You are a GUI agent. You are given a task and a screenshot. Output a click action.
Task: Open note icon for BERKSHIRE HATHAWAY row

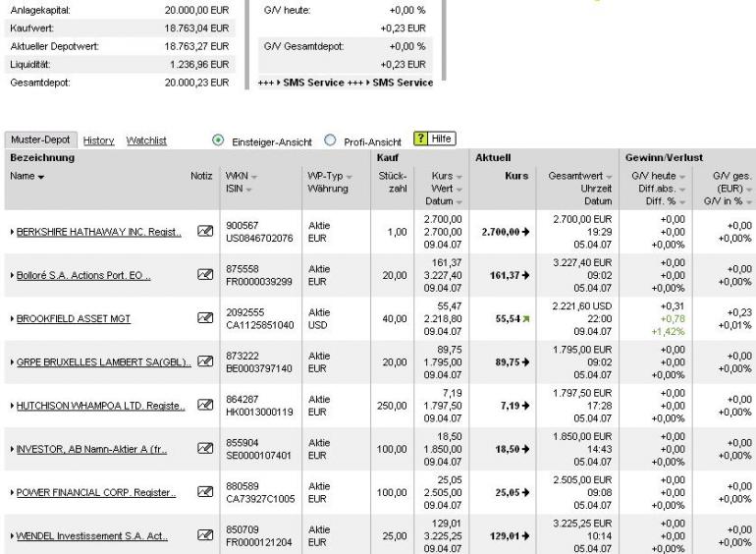205,231
